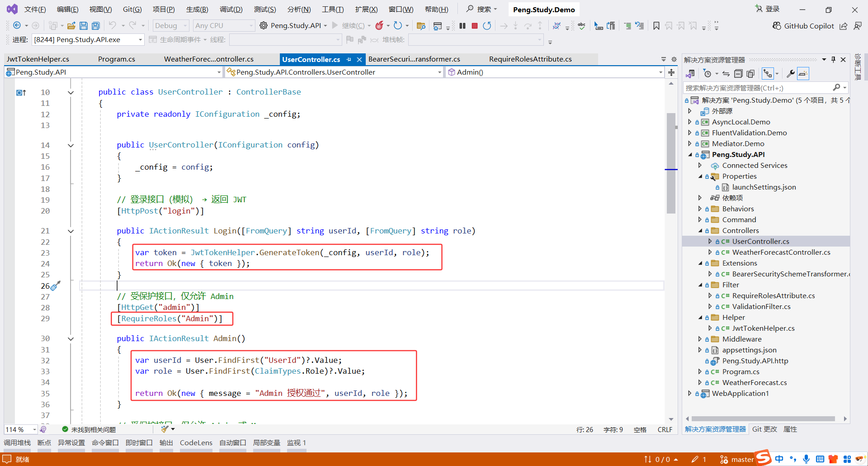This screenshot has height=466, width=868.
Task: Click the inheritance margin icon at line 10
Action: tap(21, 93)
